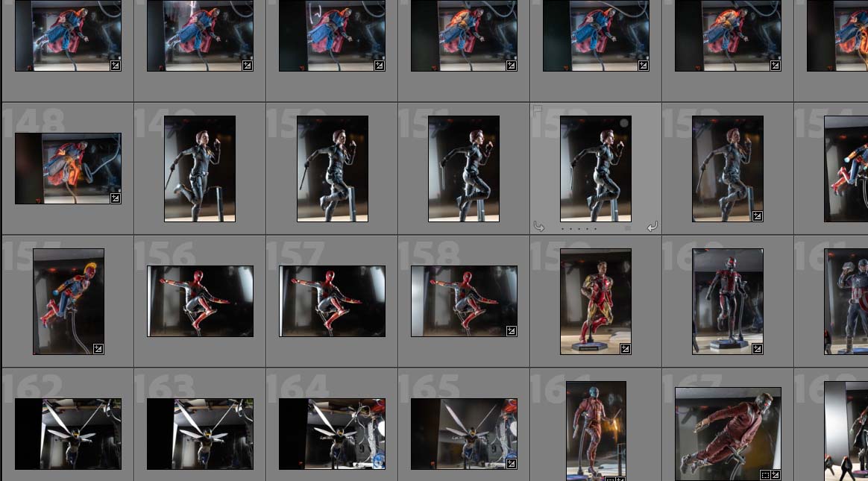Click develop badge on Ant-Man photo 160

click(x=758, y=349)
